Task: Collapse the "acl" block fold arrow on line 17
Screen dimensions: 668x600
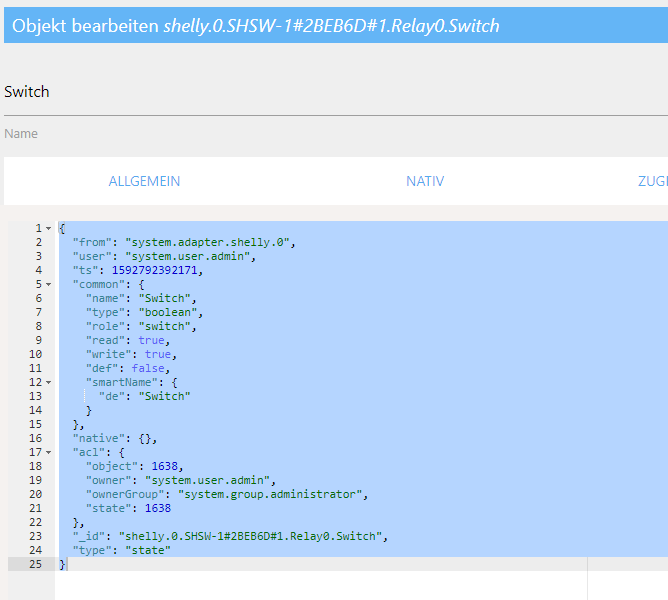Action: [x=49, y=452]
